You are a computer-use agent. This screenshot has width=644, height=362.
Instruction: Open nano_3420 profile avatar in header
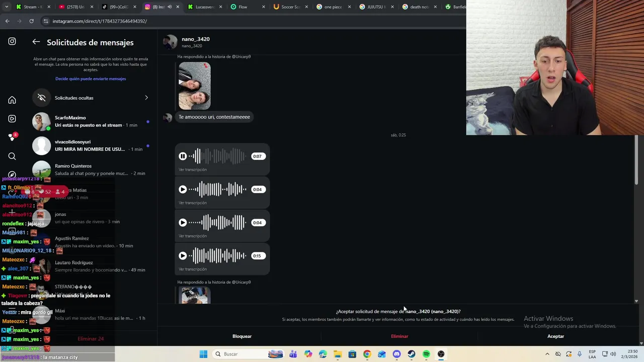[x=170, y=42]
